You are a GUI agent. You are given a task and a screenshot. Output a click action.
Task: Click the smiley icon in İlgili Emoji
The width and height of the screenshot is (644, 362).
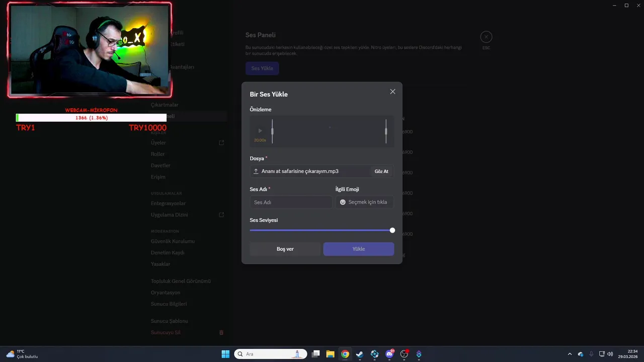click(x=343, y=202)
